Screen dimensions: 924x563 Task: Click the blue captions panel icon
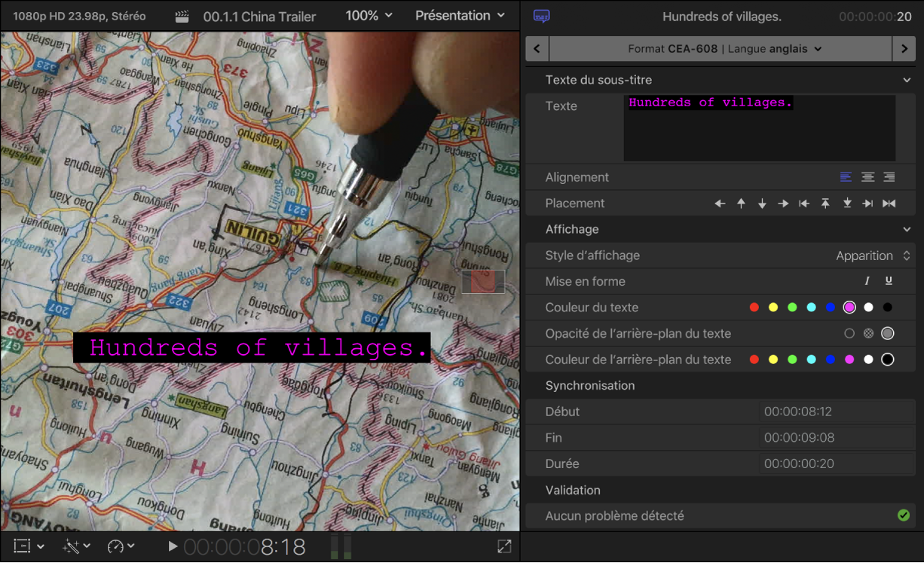tap(541, 16)
